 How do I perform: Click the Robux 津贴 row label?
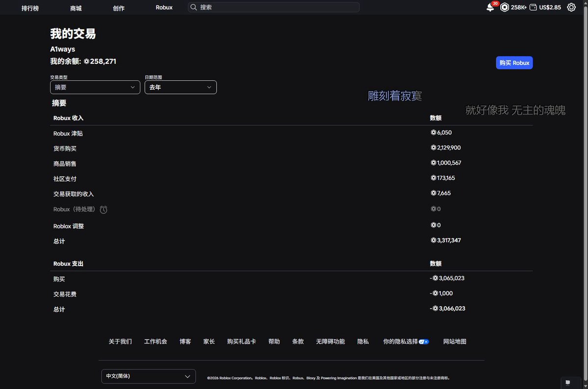click(68, 133)
